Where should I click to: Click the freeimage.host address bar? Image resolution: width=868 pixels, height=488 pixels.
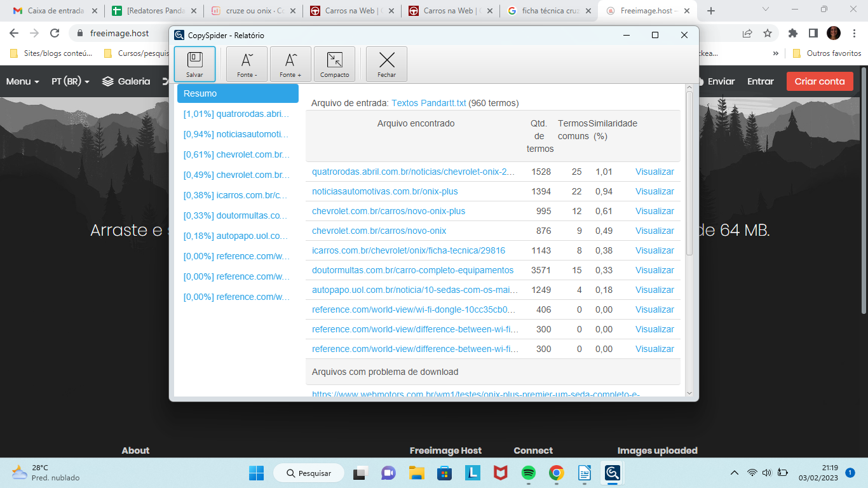(121, 33)
